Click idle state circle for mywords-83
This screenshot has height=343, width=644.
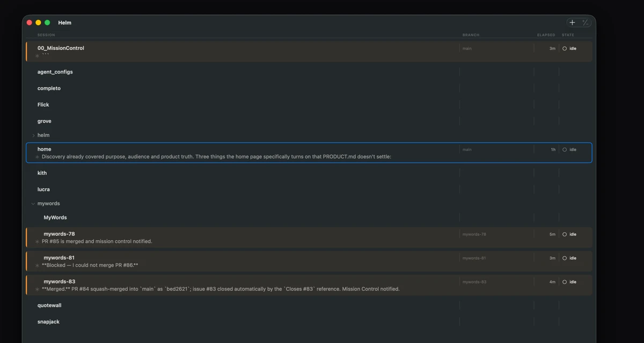[565, 282]
